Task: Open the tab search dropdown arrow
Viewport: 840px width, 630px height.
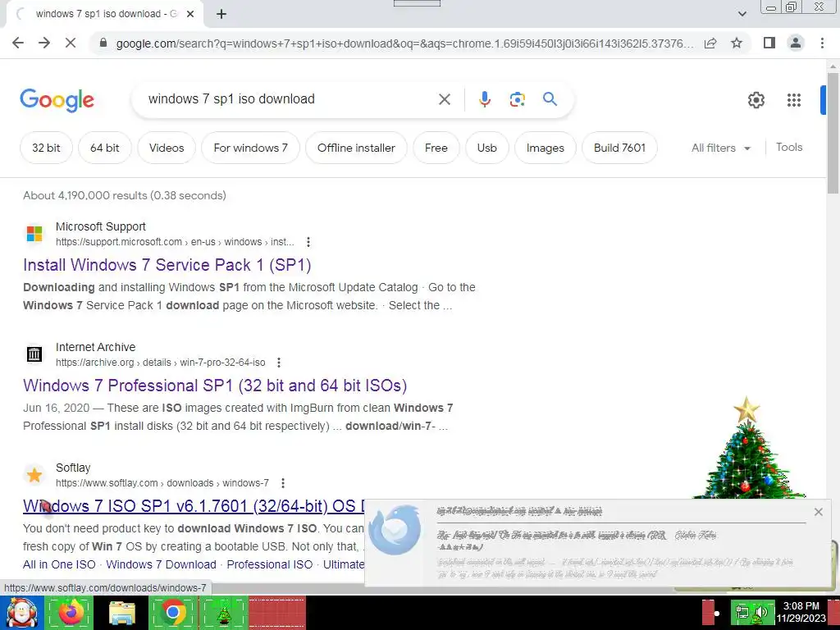Action: point(742,14)
